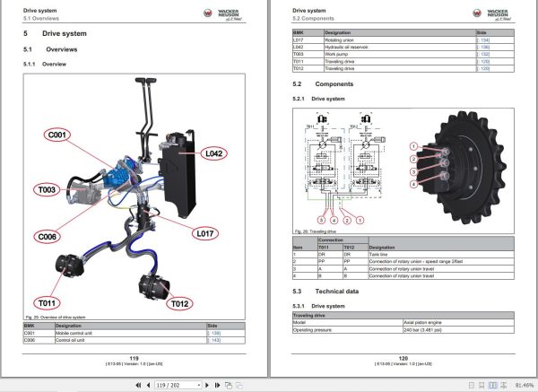Click the '5.3.1 Drive system' subheading
Image resolution: width=538 pixels, height=392 pixels.
pos(318,306)
